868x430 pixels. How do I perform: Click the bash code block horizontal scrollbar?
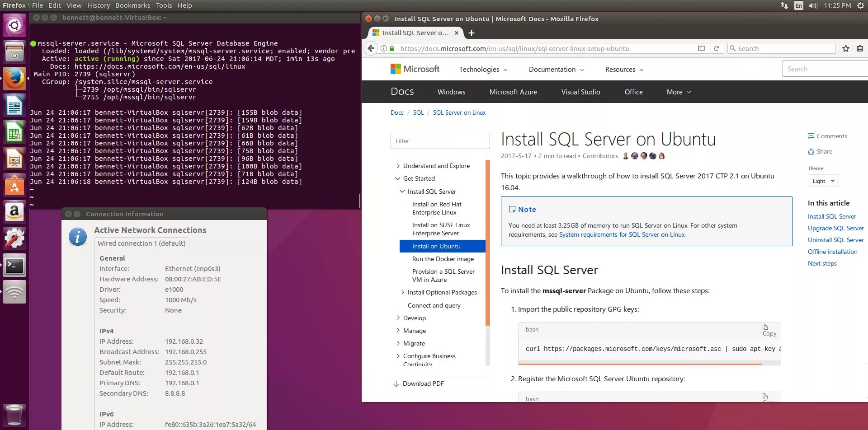click(640, 364)
